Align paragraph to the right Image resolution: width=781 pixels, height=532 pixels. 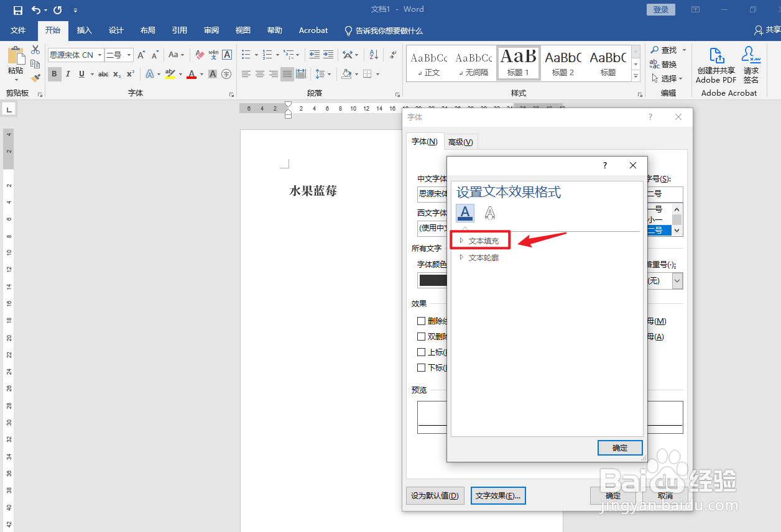pos(273,74)
